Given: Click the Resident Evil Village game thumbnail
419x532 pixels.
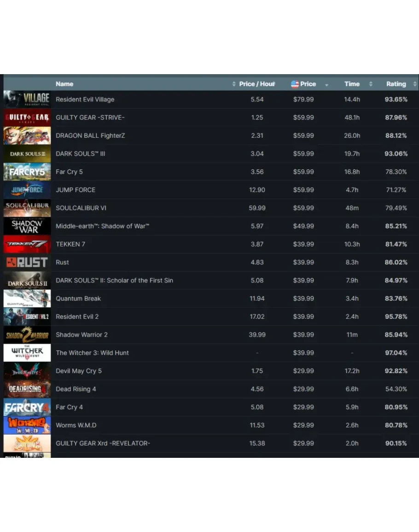Looking at the screenshot, I should coord(27,99).
